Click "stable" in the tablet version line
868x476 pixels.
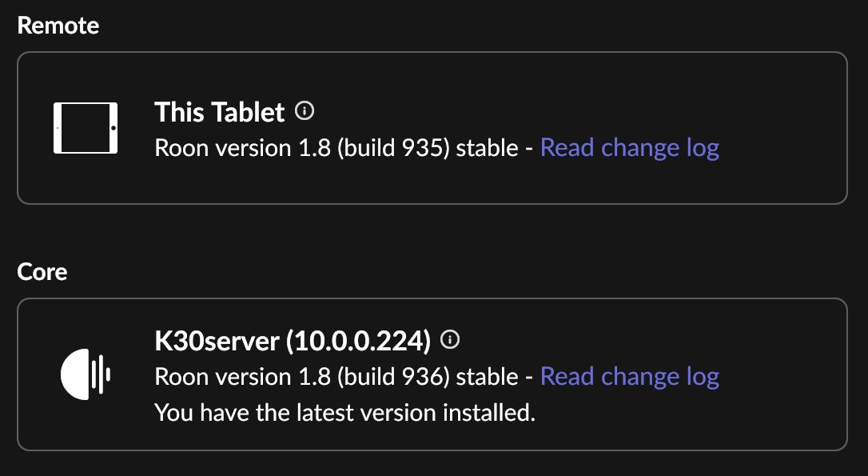(x=487, y=148)
